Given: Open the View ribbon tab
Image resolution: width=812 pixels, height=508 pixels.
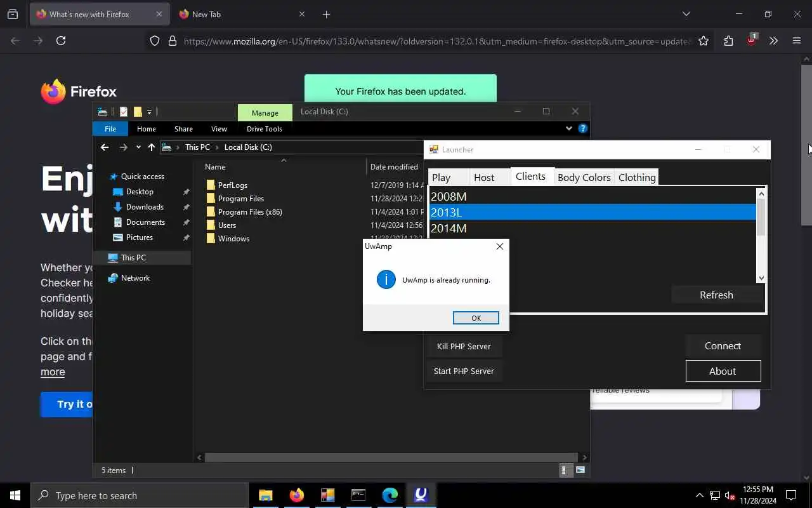Looking at the screenshot, I should tap(219, 129).
